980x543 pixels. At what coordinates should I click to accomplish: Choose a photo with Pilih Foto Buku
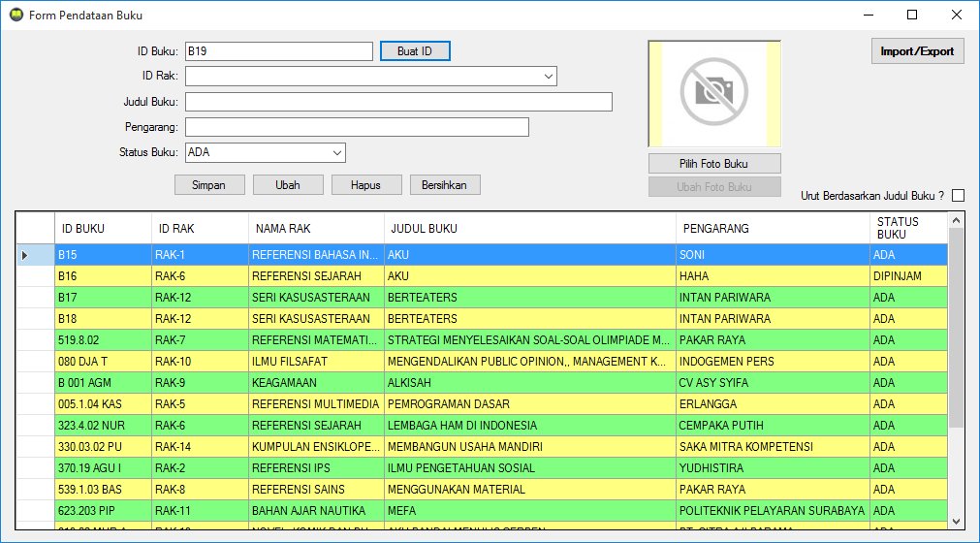tap(714, 163)
